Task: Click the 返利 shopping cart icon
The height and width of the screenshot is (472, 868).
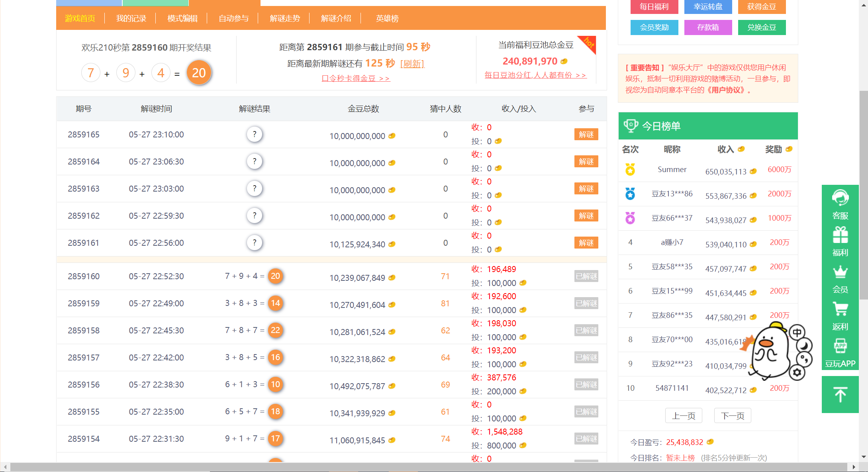Action: click(x=840, y=315)
